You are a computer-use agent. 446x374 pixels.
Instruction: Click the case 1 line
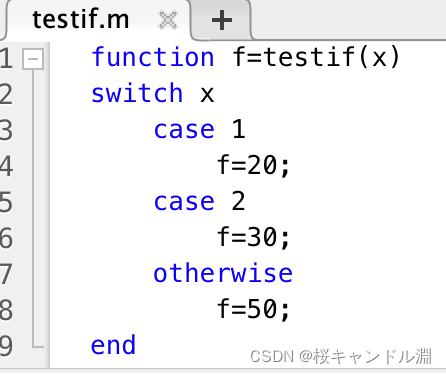coord(199,129)
